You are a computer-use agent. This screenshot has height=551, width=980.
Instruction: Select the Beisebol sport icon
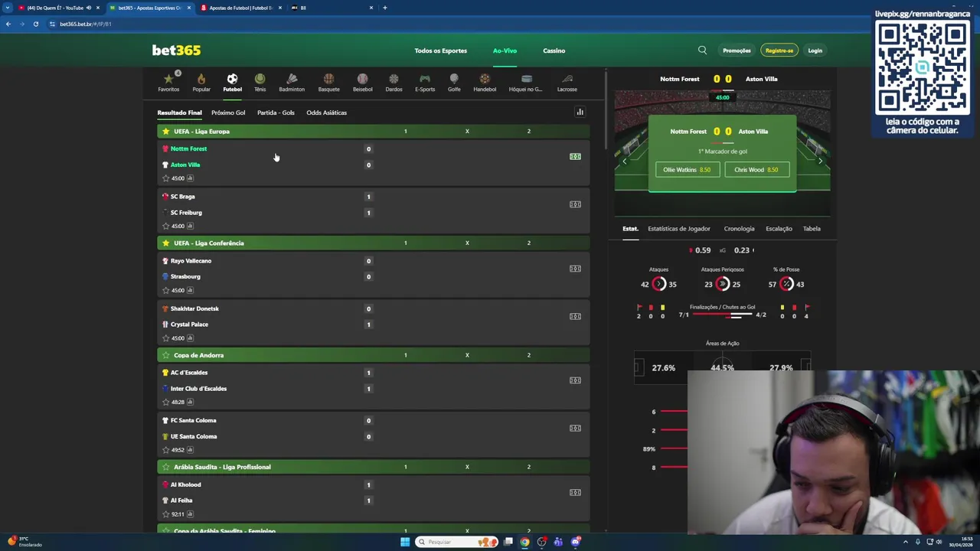362,83
